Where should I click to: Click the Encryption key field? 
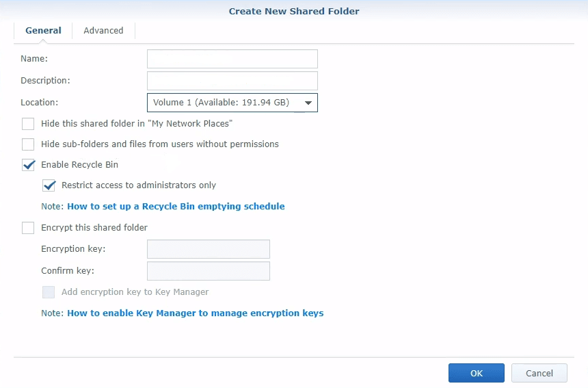(208, 249)
